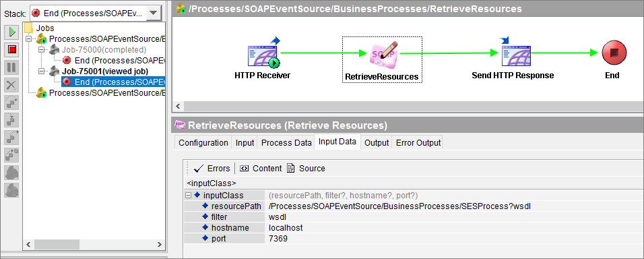Click the red End activity icon
The height and width of the screenshot is (259, 644).
[614, 53]
